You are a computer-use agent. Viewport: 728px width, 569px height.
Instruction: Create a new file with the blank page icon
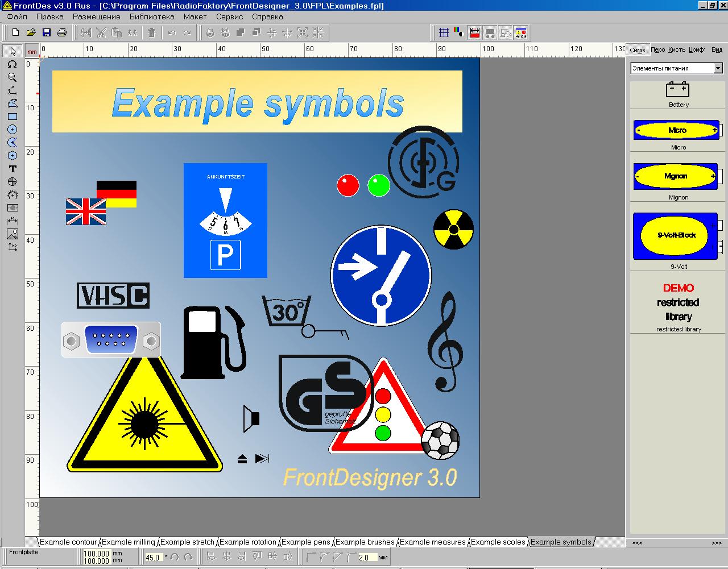(x=16, y=32)
